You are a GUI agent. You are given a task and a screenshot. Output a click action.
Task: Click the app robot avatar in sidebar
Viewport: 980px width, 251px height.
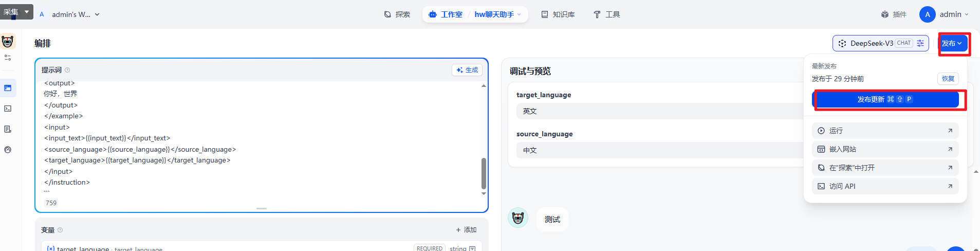[8, 41]
